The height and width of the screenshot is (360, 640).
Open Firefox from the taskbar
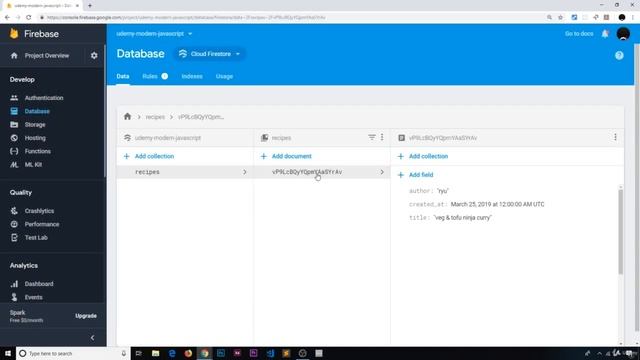(x=188, y=353)
